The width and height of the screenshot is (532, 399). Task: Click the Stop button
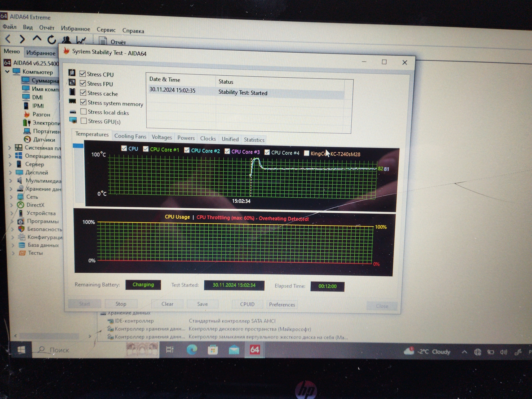coord(121,304)
